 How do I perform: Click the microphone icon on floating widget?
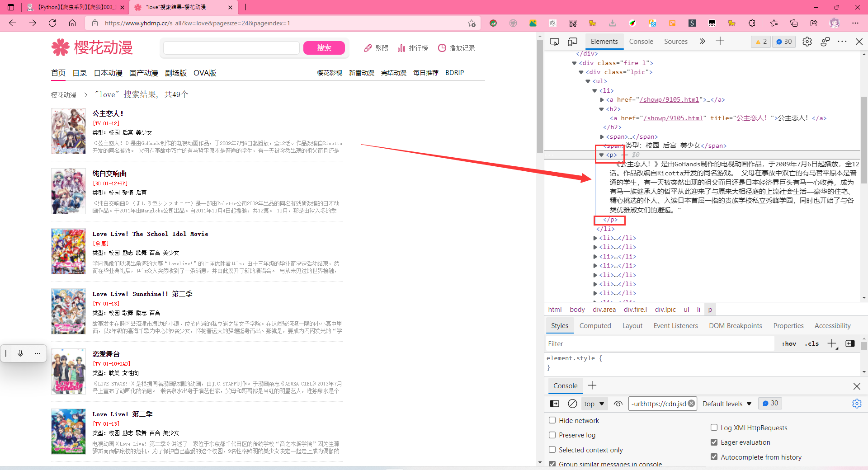pos(20,353)
